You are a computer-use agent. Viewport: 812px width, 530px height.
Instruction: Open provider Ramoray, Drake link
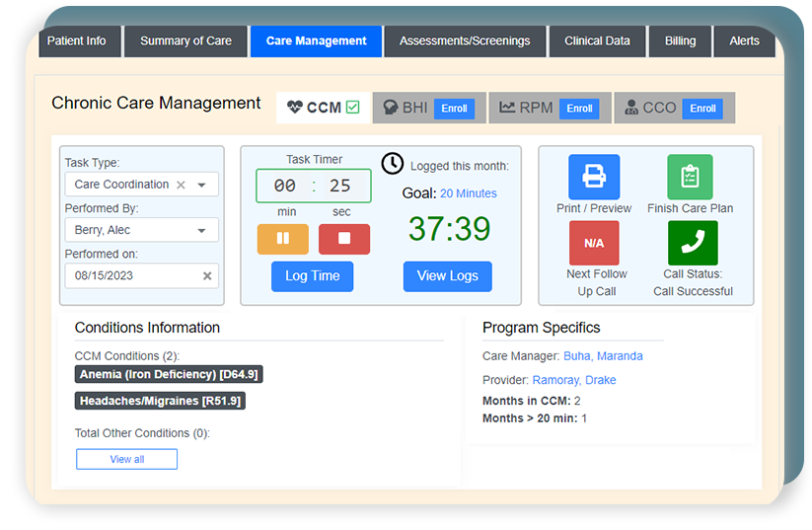click(x=574, y=380)
